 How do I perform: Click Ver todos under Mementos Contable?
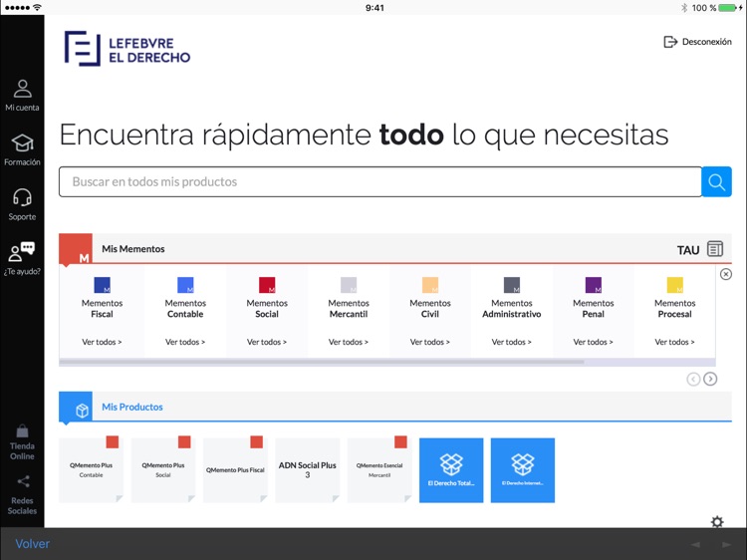point(185,342)
